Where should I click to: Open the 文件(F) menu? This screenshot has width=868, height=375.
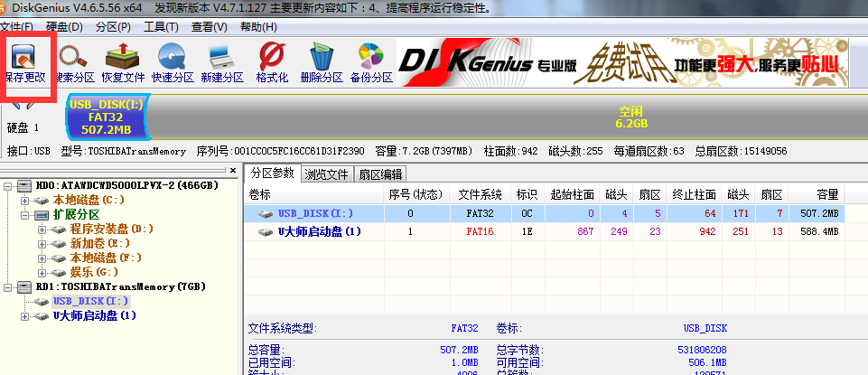coord(16,26)
